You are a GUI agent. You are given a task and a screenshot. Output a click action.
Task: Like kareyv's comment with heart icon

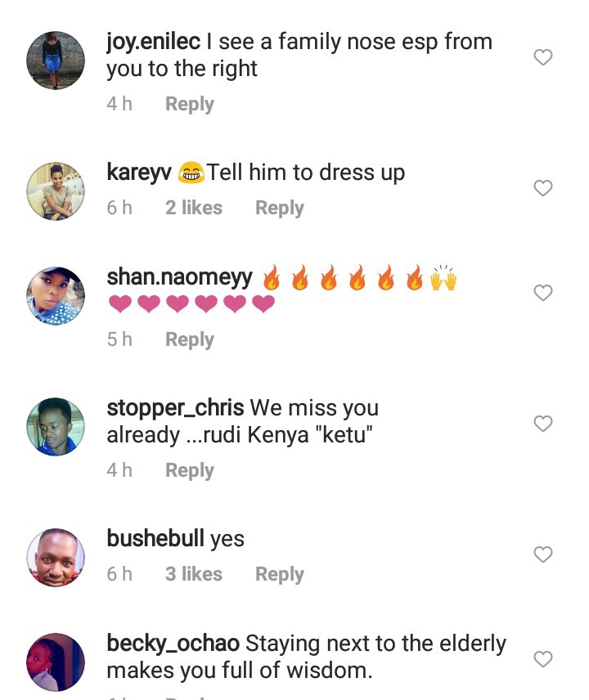coord(543,188)
